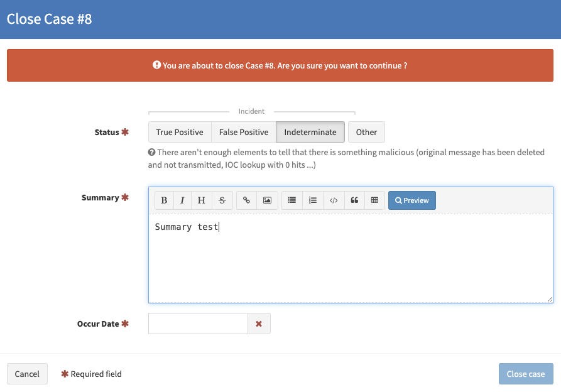Insert a numbered list

[312, 200]
